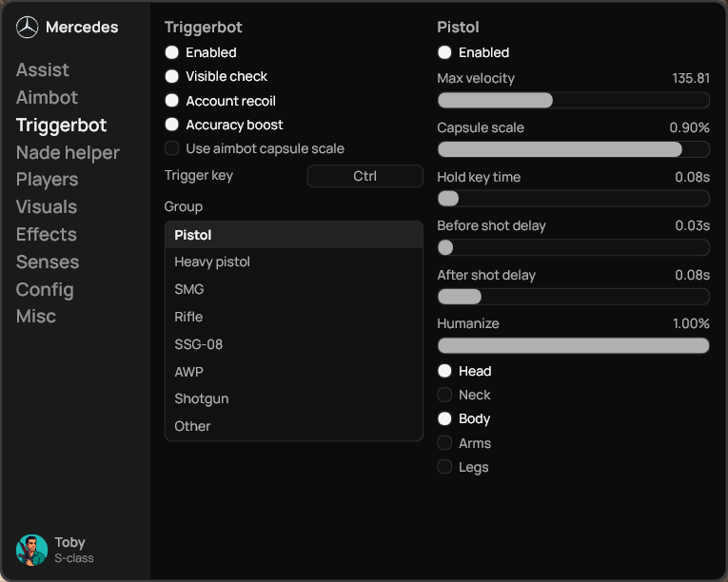
Task: Select the AWP weapon group
Action: click(188, 372)
